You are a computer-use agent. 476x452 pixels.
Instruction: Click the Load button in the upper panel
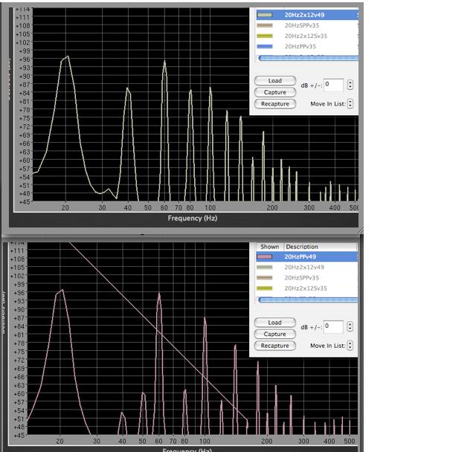click(x=274, y=80)
